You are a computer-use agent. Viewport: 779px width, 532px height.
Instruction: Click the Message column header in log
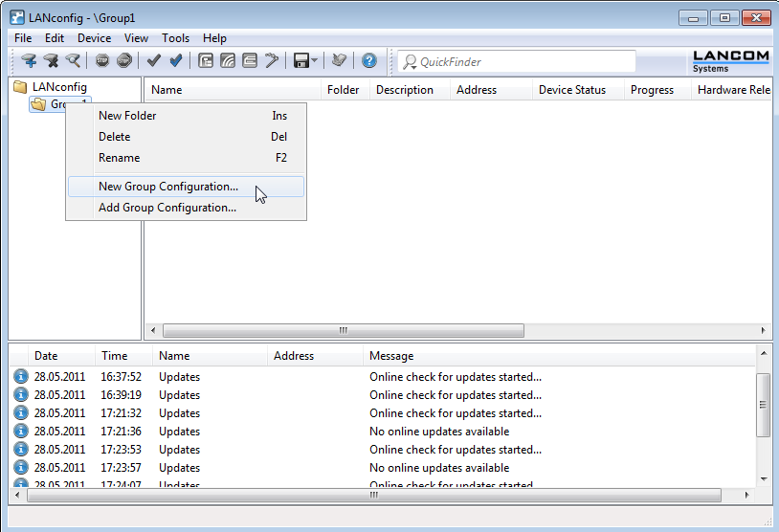[391, 356]
